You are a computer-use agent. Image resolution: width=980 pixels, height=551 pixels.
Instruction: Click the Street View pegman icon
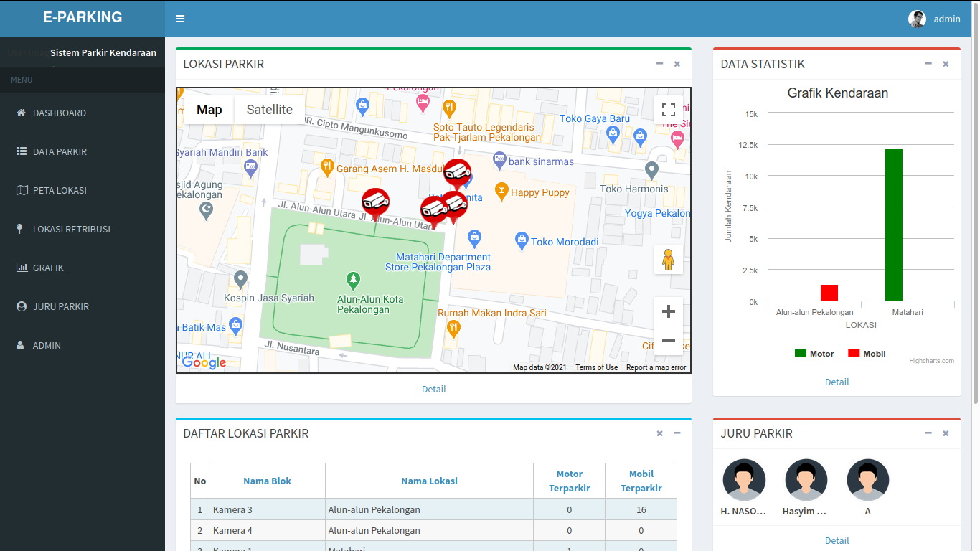point(669,260)
